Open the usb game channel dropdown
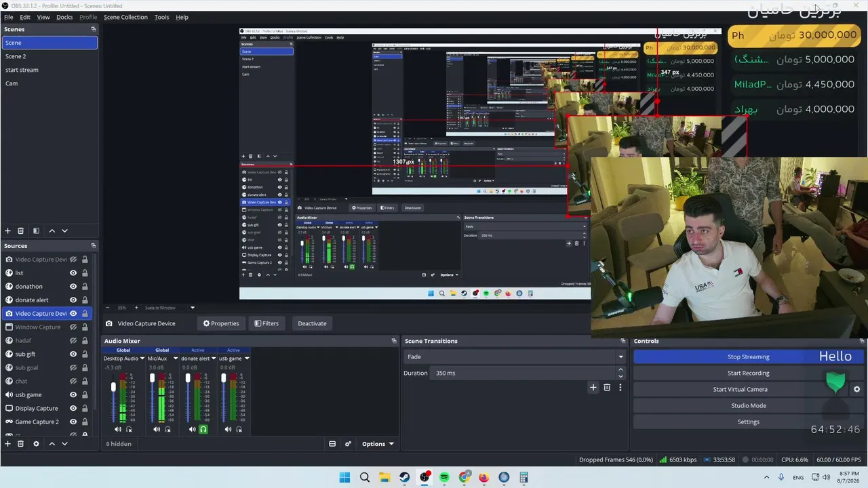The width and height of the screenshot is (868, 488). [x=246, y=359]
